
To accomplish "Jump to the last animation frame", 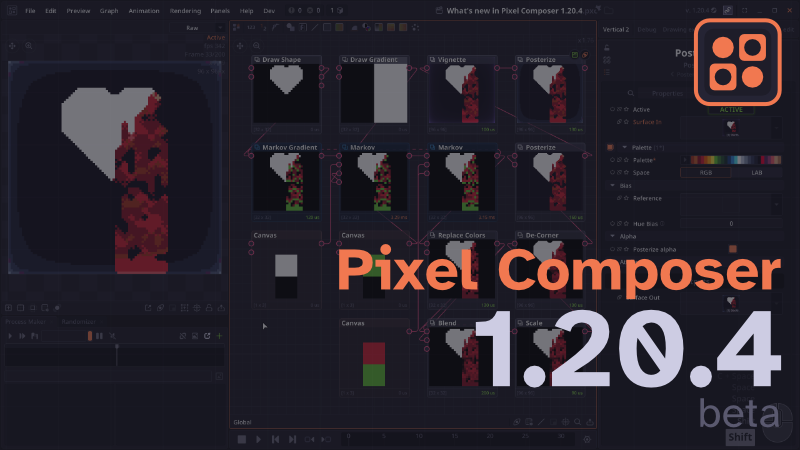I will coord(292,439).
